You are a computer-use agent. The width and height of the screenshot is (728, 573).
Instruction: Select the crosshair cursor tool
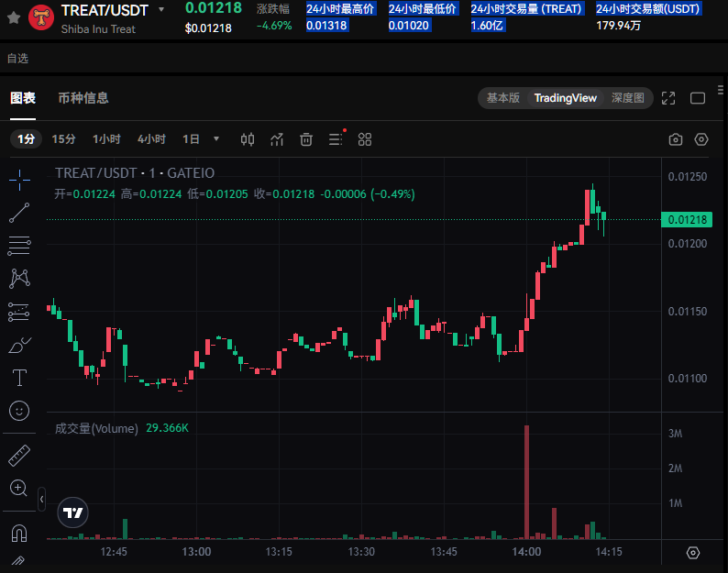[19, 180]
